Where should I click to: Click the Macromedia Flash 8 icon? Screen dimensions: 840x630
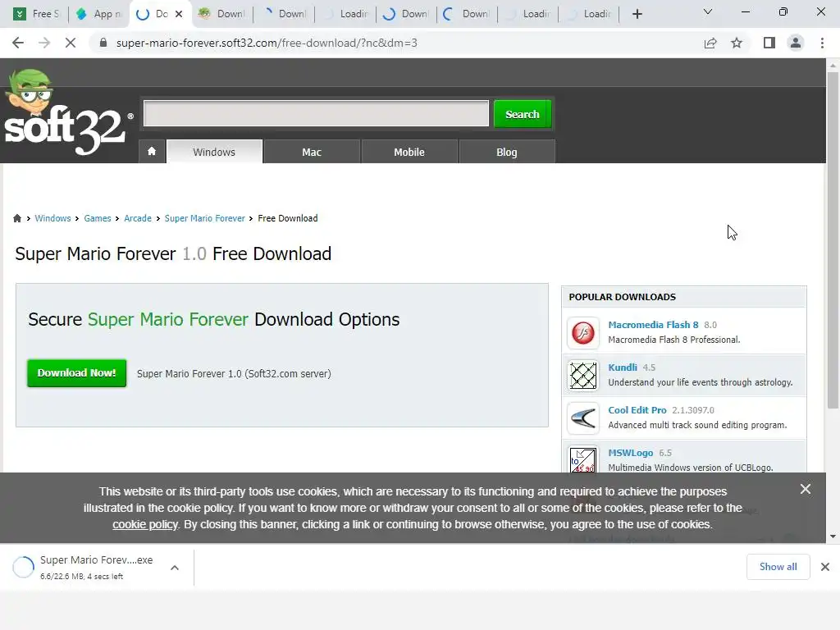tap(583, 333)
